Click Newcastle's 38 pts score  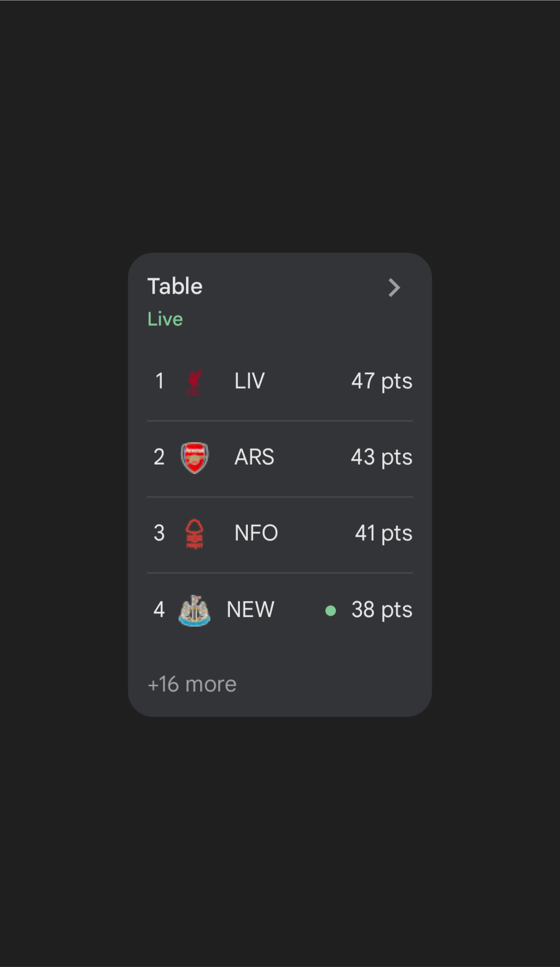382,609
